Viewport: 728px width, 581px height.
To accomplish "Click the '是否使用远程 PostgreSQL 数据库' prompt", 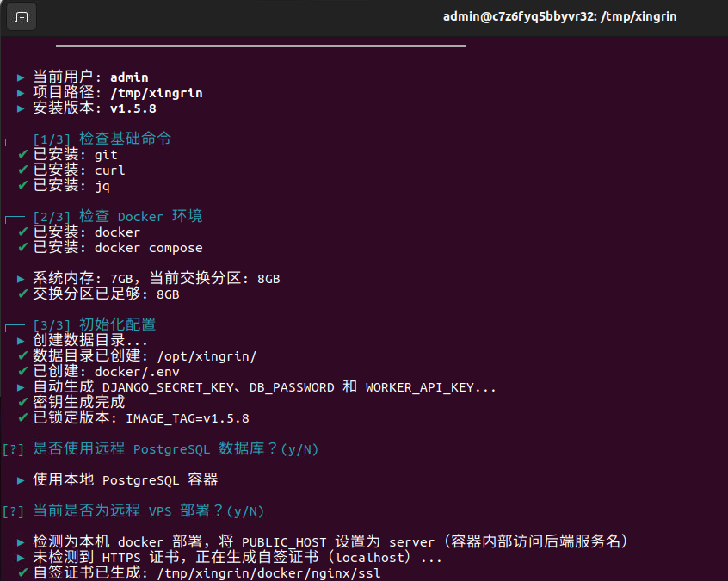I will pyautogui.click(x=160, y=448).
